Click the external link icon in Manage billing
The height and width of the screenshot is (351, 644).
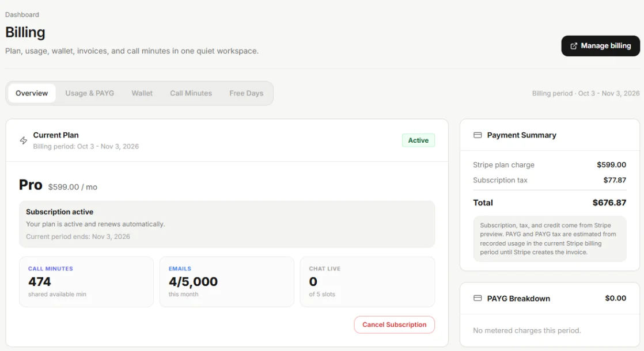pyautogui.click(x=574, y=46)
